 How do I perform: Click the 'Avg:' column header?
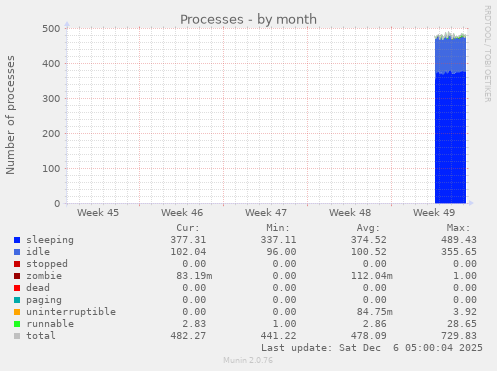coord(368,228)
